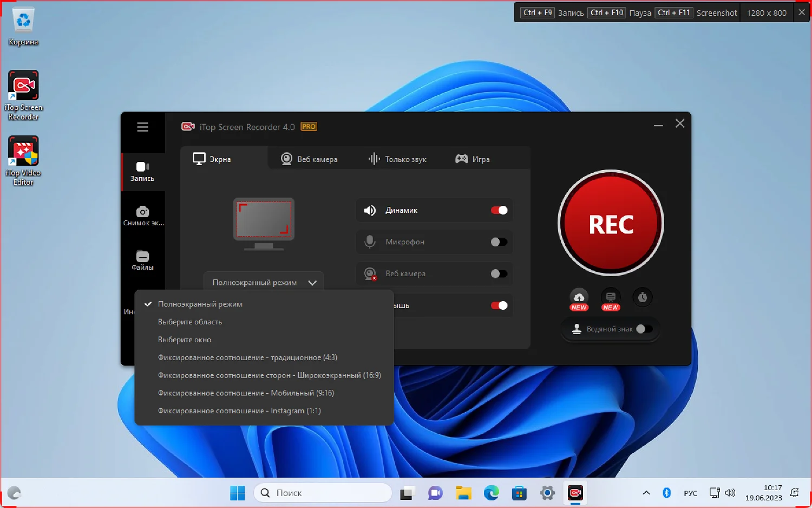This screenshot has width=812, height=508.
Task: Turn on the Водяной знак watermark toggle
Action: point(643,329)
